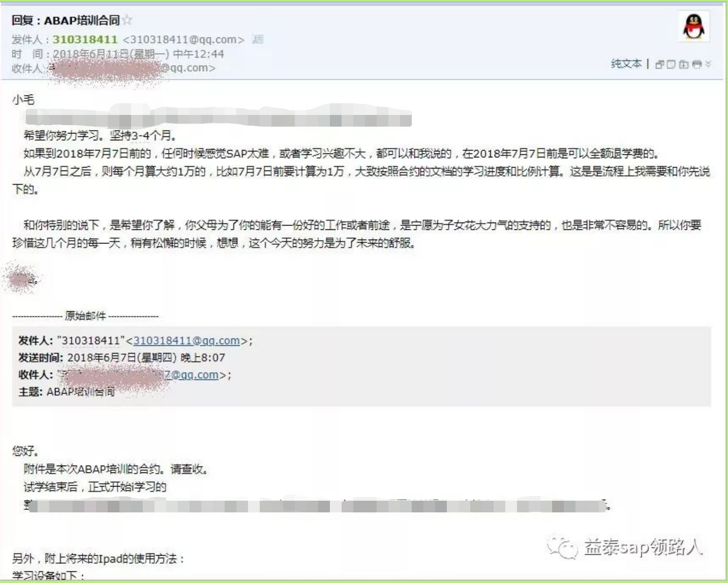Click the note/memo icon in header toolbar

671,64
